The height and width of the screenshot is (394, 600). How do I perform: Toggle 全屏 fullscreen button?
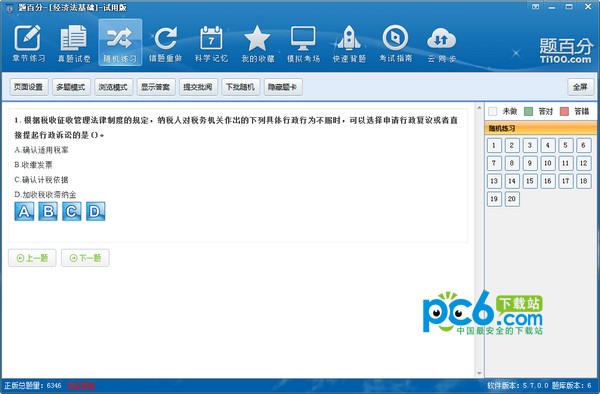pos(580,87)
